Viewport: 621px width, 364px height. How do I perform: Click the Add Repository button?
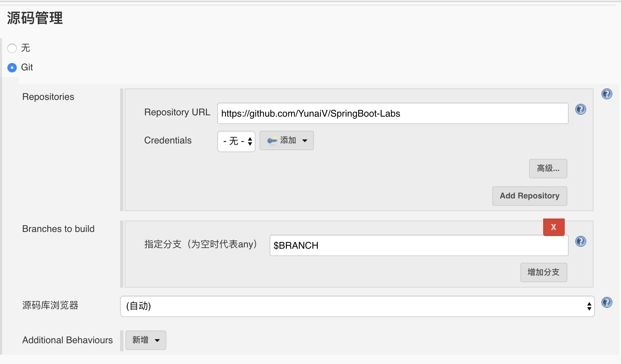click(529, 196)
